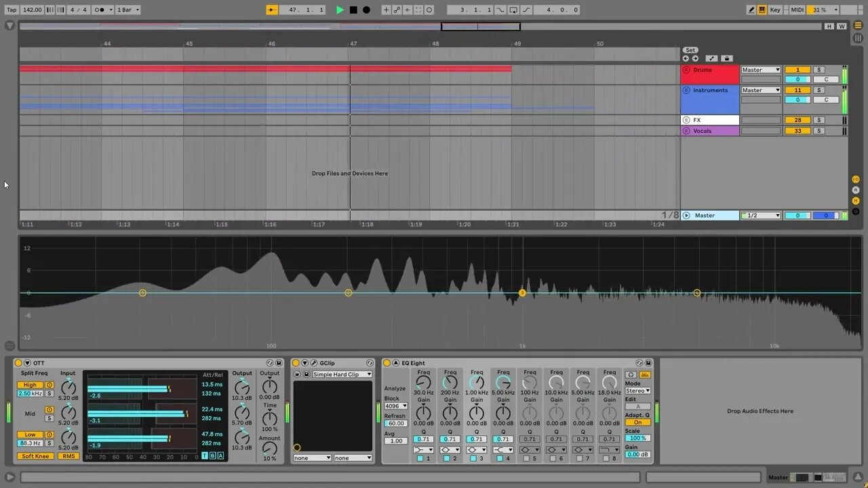
Task: Toggle OTT Soft Knee button
Action: click(35, 456)
